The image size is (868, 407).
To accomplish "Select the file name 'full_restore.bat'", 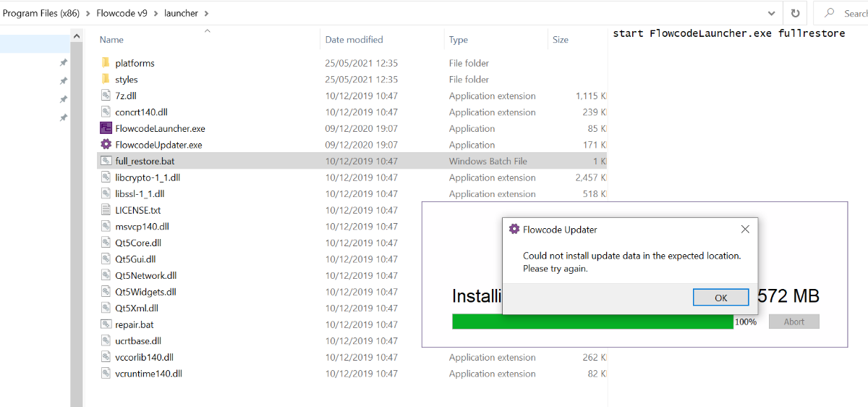I will 145,161.
